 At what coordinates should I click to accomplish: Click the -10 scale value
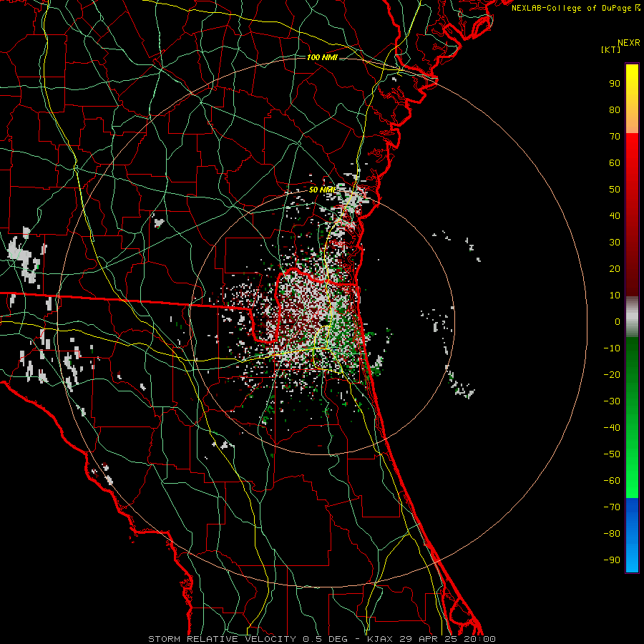pos(612,348)
